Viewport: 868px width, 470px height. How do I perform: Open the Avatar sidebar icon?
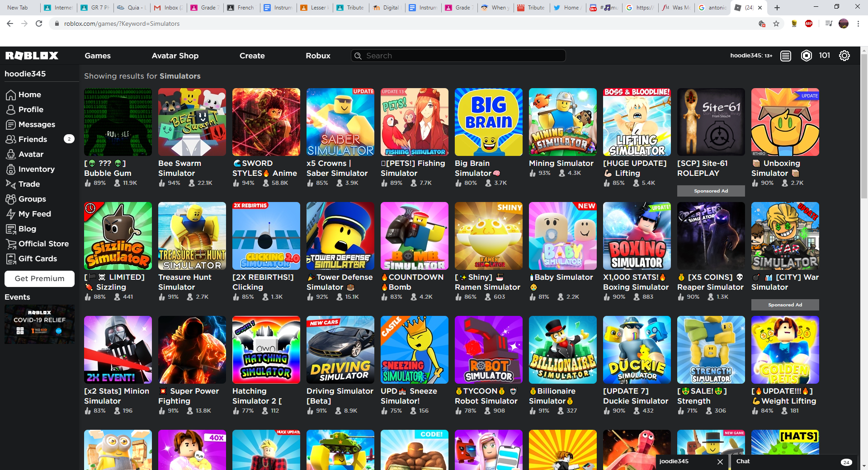11,155
